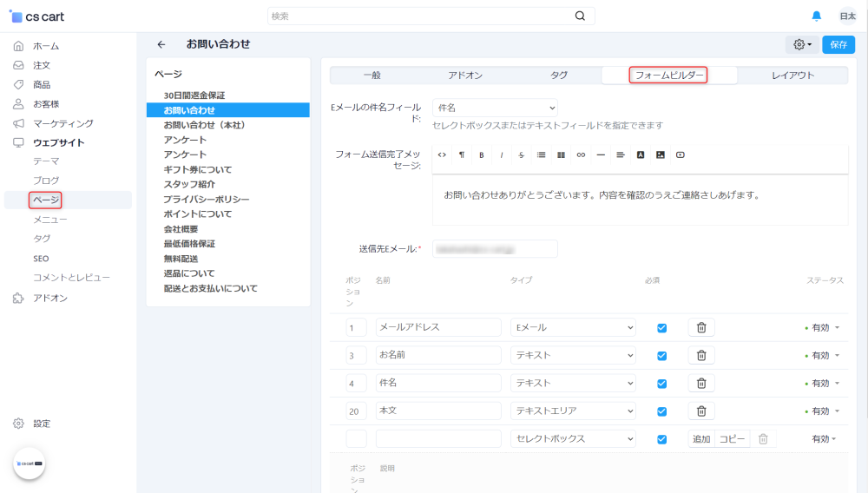Open the gear settings menu near Save
This screenshot has height=493, width=868.
[x=802, y=44]
